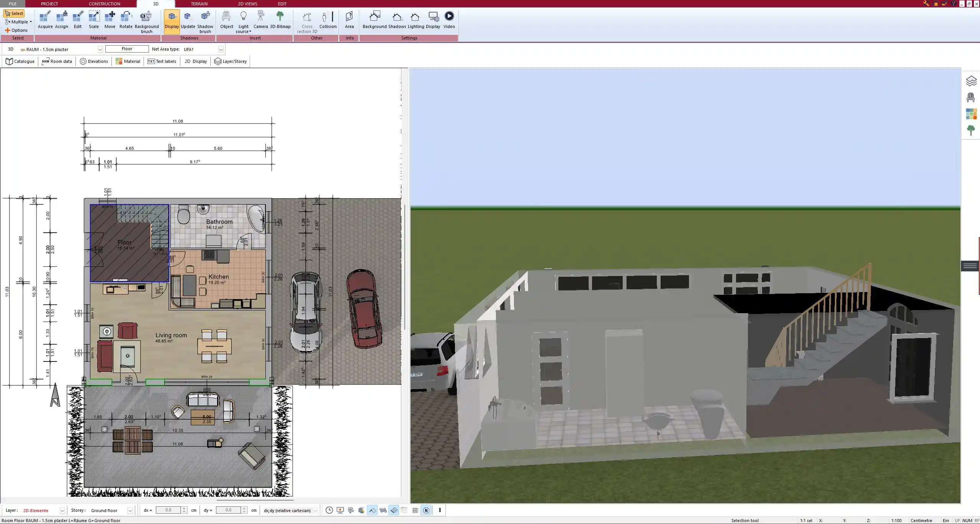Toggle the North arrow display

pos(426,510)
